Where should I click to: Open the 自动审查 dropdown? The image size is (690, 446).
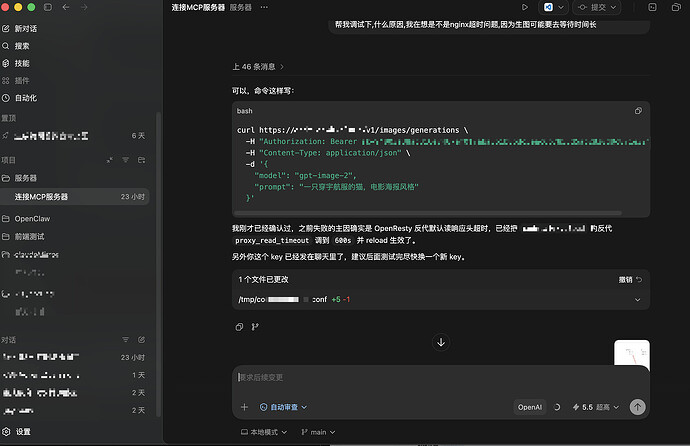pos(283,407)
